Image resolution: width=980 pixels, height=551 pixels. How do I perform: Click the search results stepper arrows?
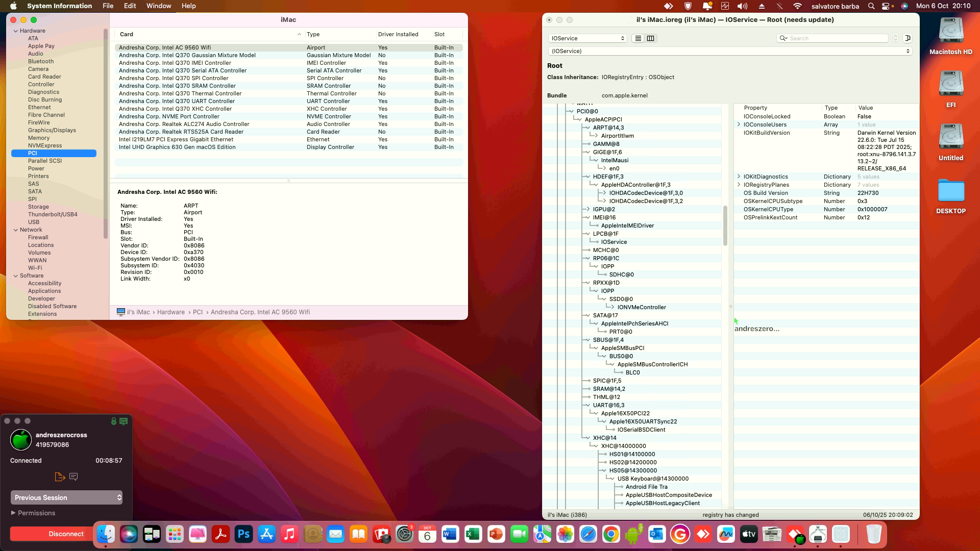[895, 38]
